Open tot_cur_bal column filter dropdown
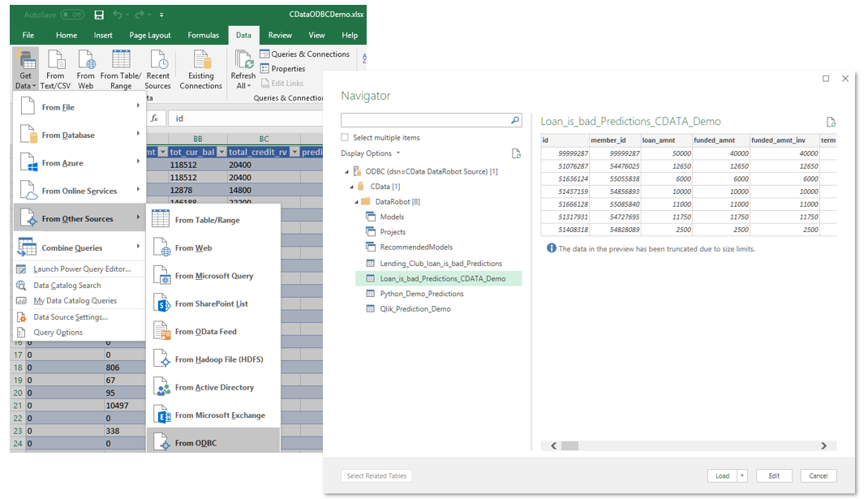Image resolution: width=868 pixels, height=499 pixels. [221, 152]
